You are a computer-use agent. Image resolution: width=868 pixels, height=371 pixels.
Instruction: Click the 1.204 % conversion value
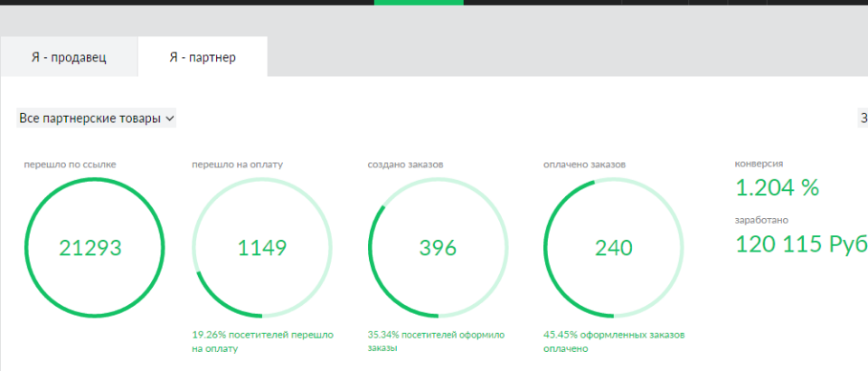(x=777, y=187)
